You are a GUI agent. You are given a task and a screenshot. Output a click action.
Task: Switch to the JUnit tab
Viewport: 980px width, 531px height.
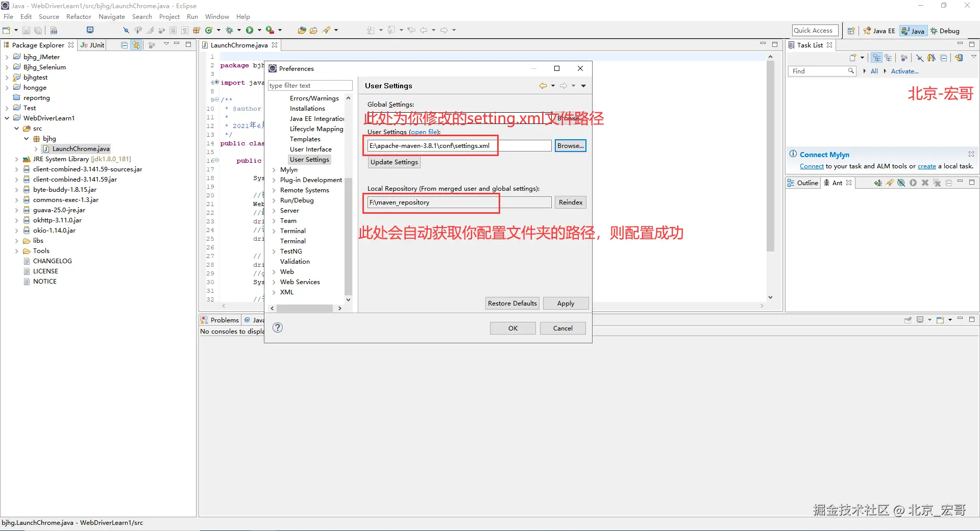click(93, 45)
